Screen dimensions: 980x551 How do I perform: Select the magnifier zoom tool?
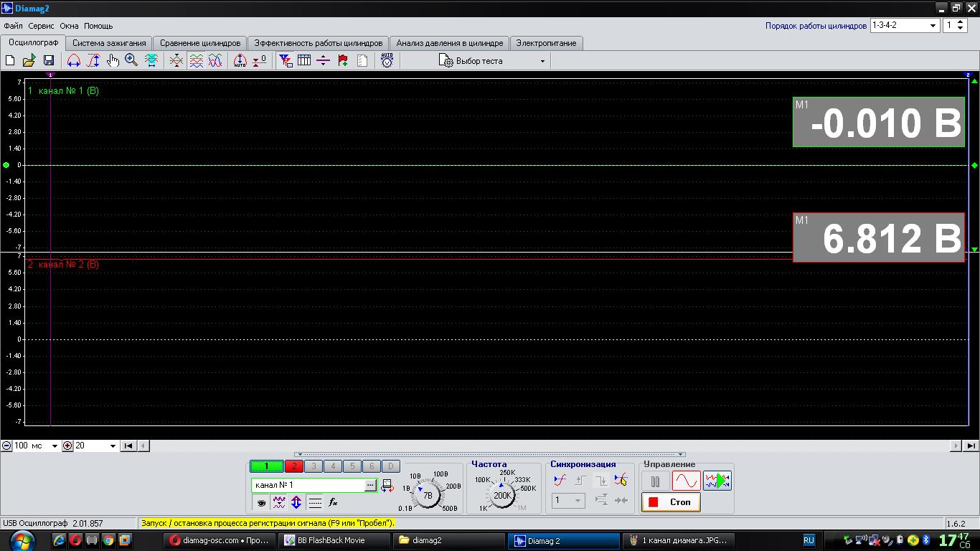coord(131,61)
